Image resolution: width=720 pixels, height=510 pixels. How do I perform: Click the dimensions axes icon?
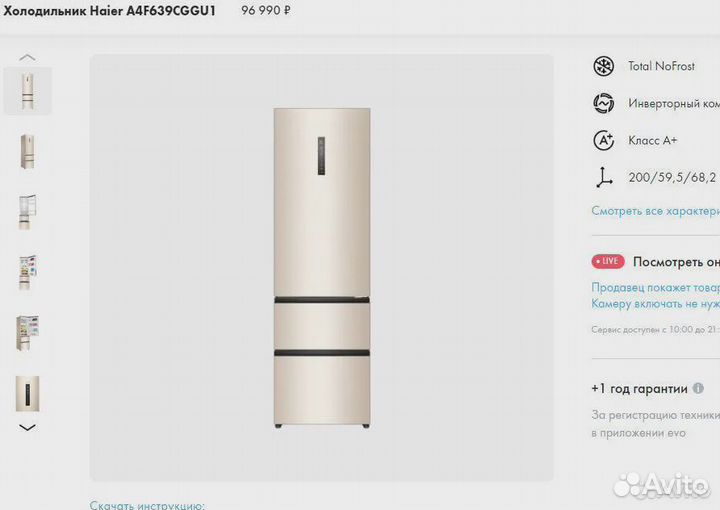[x=603, y=178]
